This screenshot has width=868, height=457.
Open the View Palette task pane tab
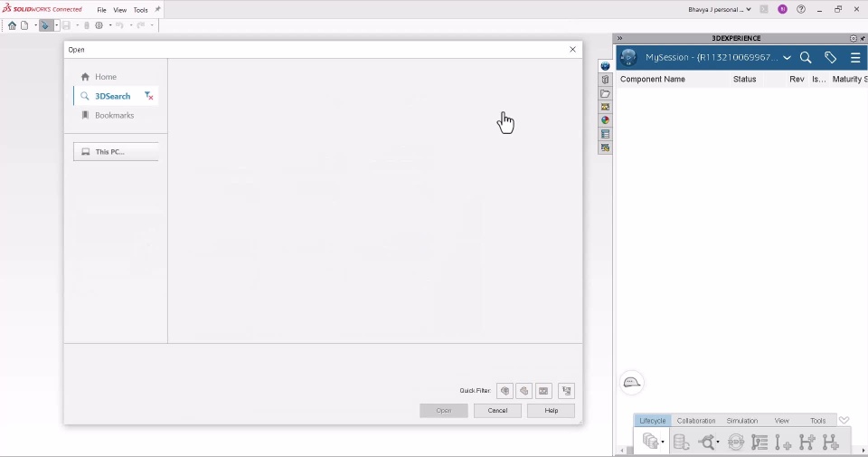coord(605,107)
